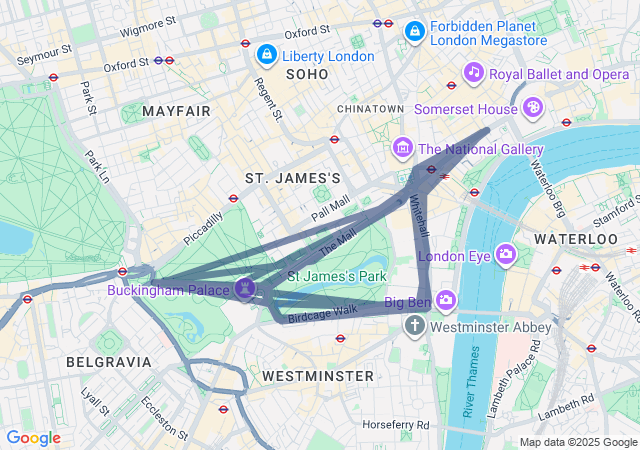This screenshot has height=450, width=640.
Task: Select the Forbidden Planet Megastore shopping pin
Action: pyautogui.click(x=415, y=31)
